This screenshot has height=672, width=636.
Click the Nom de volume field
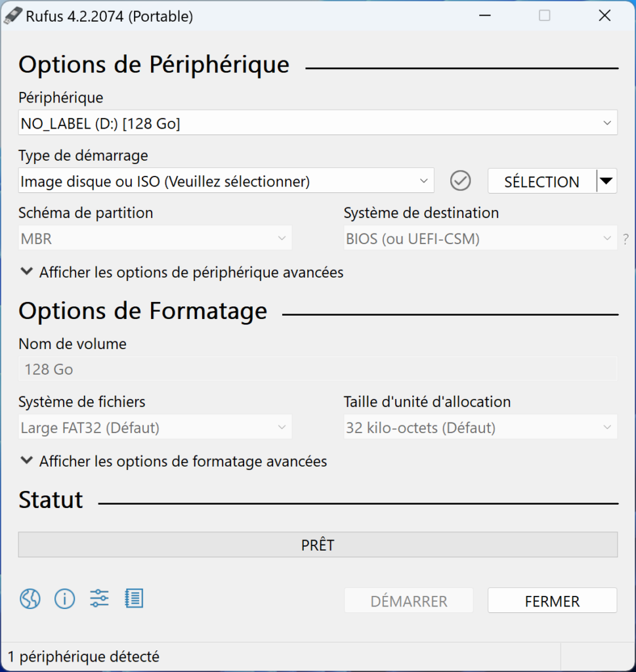tap(318, 369)
